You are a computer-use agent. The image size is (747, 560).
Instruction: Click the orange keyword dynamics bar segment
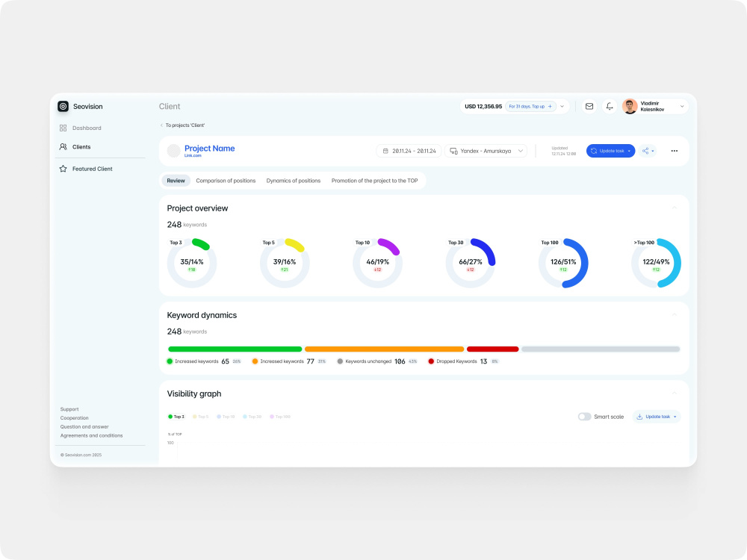click(x=384, y=349)
